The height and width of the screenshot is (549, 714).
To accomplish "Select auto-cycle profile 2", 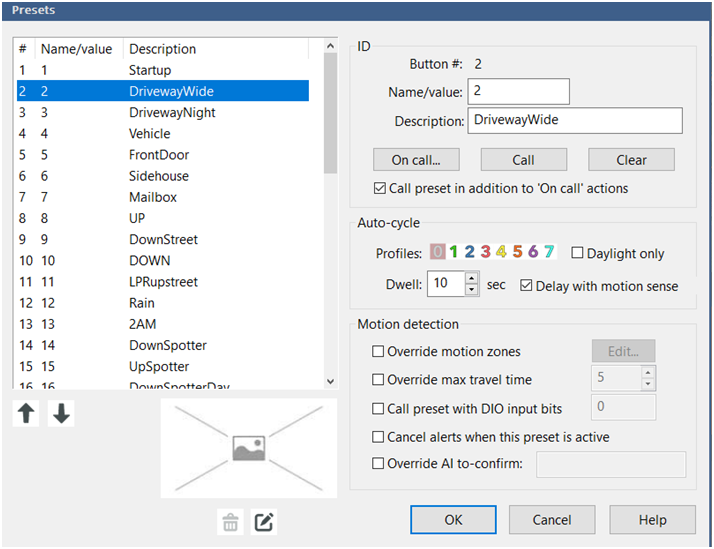I will pyautogui.click(x=469, y=252).
